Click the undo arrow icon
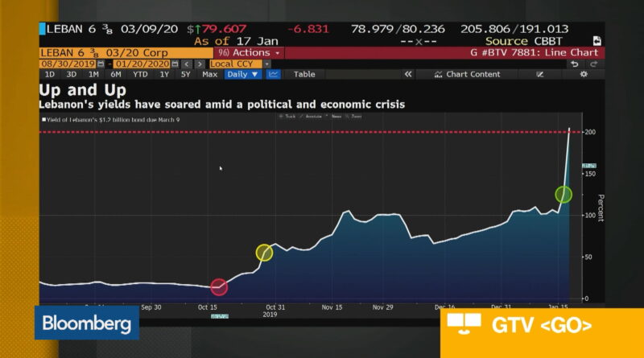The width and height of the screenshot is (644, 358). (573, 64)
